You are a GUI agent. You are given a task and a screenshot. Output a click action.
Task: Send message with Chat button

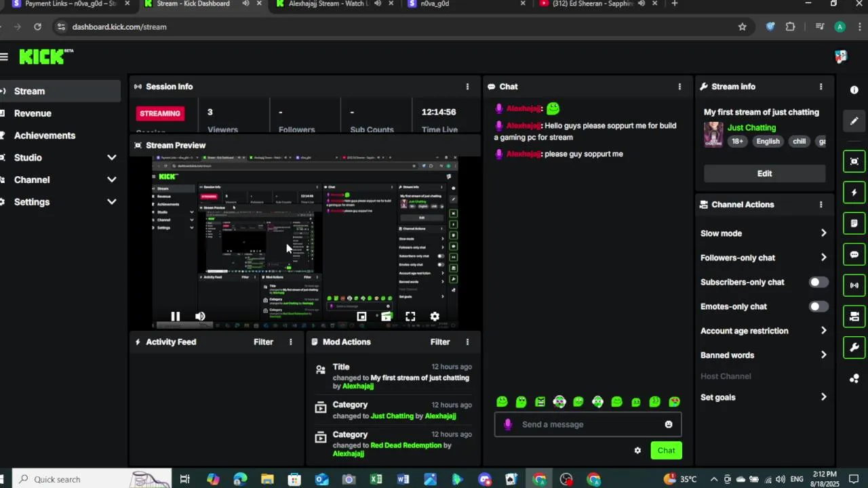(x=666, y=451)
